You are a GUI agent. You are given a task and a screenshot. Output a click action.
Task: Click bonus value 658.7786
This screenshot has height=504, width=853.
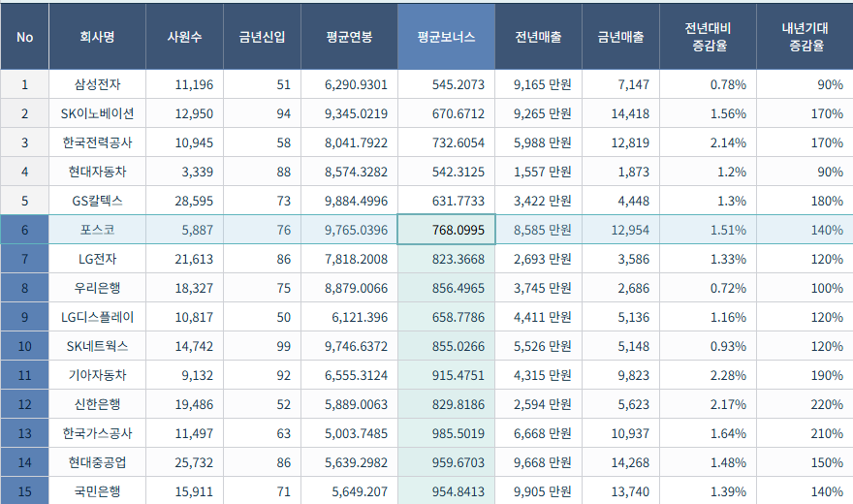446,317
